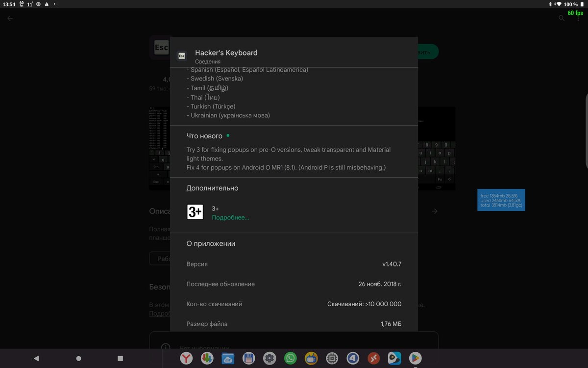Tap the 60 fps counter overlay
Screen dimensions: 588x368
(x=575, y=13)
